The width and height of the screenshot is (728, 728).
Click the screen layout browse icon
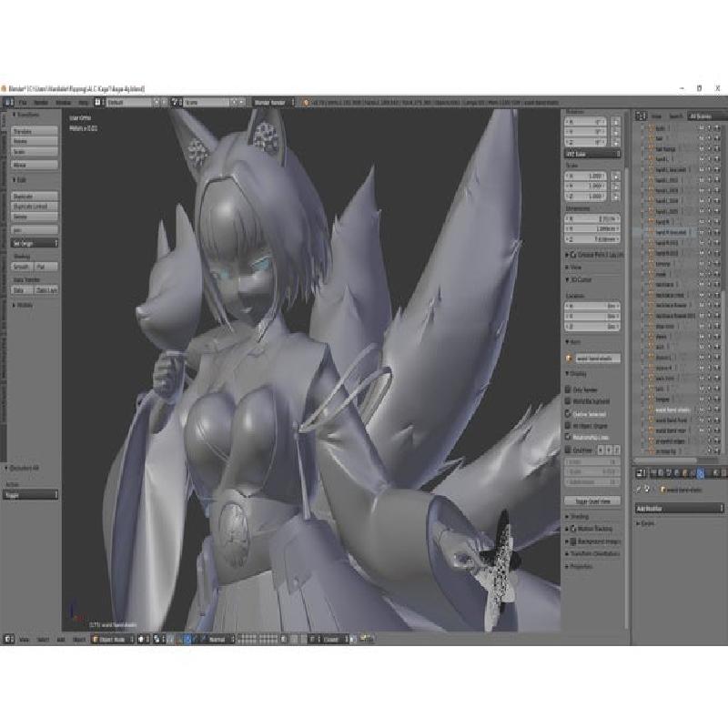click(97, 102)
